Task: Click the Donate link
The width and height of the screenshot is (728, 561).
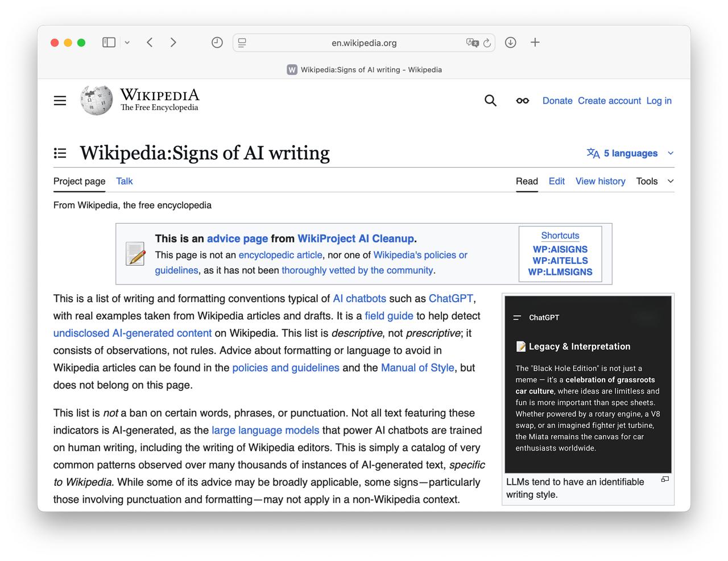Action: click(x=557, y=100)
